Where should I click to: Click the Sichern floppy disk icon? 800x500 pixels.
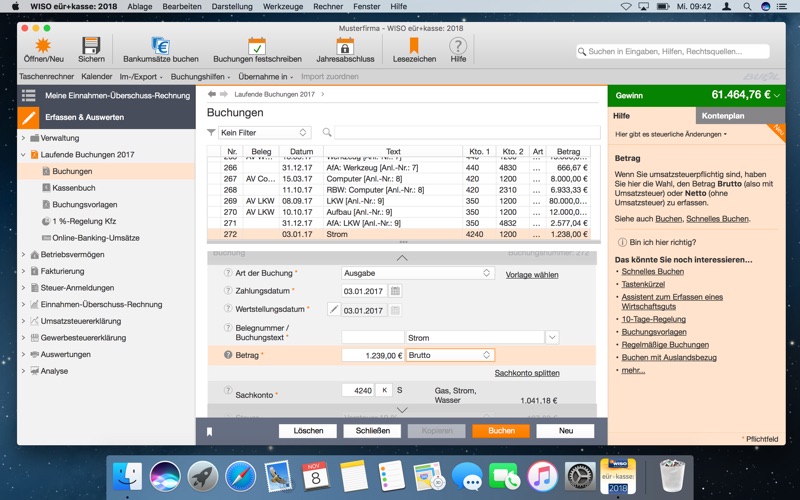pyautogui.click(x=91, y=45)
